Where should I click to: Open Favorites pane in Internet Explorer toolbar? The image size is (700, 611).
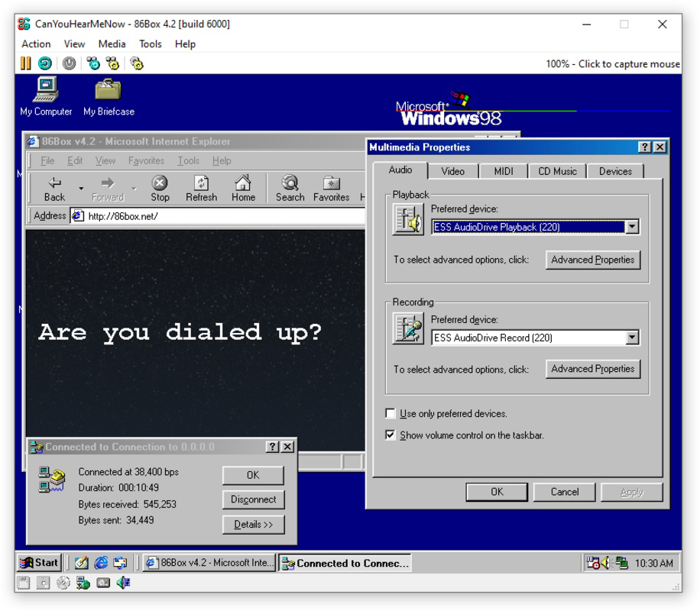click(331, 189)
